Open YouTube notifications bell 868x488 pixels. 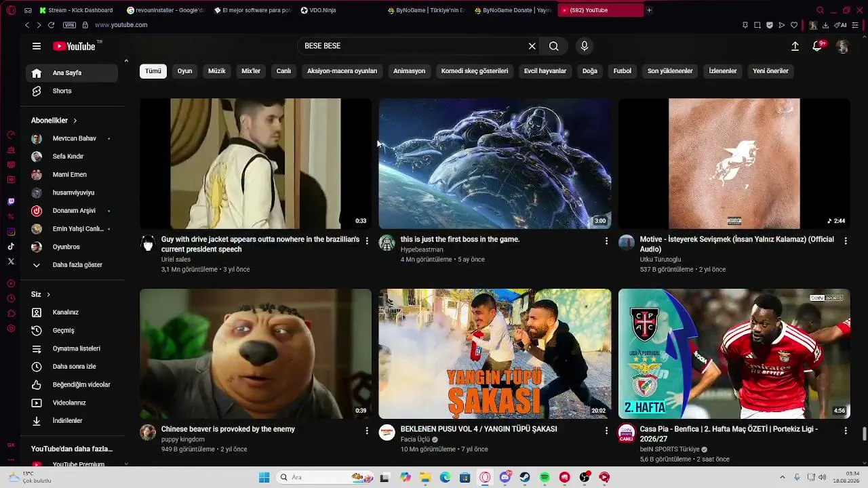pos(818,46)
